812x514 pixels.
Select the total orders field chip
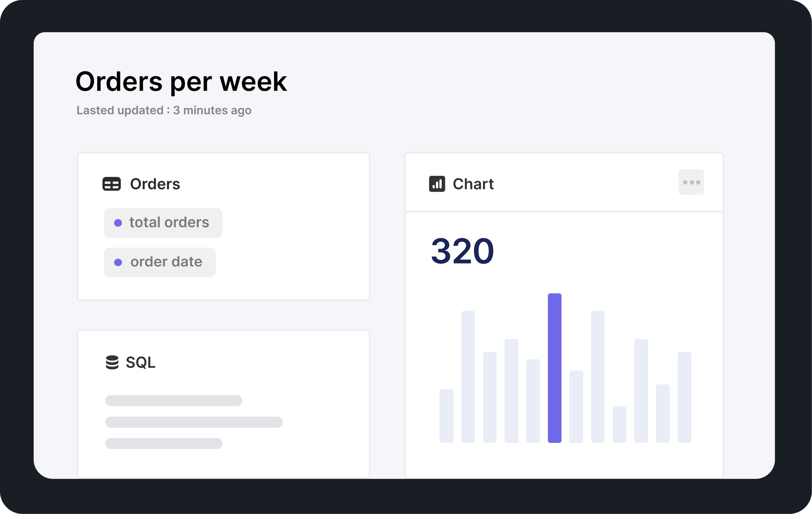click(x=163, y=223)
